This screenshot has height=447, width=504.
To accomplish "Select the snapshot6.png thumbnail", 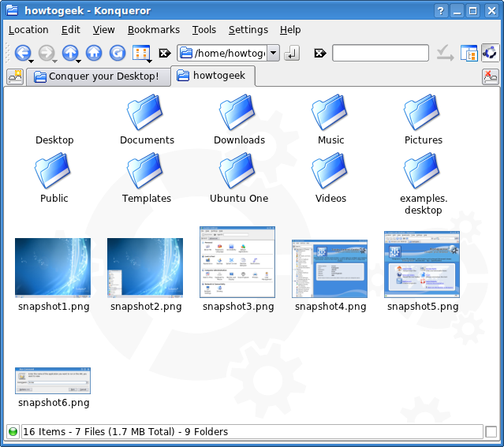I will 53,381.
